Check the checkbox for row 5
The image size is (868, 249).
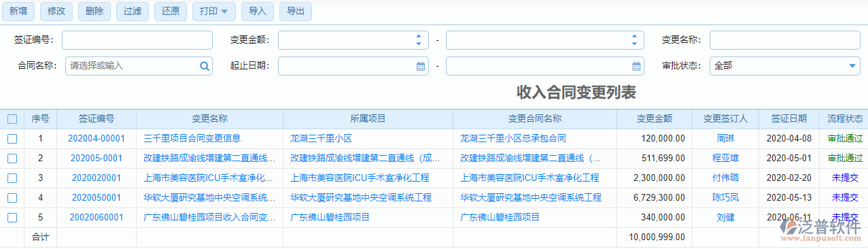click(x=12, y=218)
